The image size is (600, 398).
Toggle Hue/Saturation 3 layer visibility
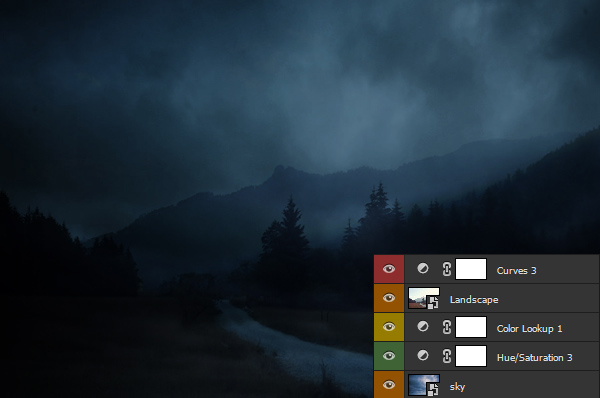pos(389,356)
